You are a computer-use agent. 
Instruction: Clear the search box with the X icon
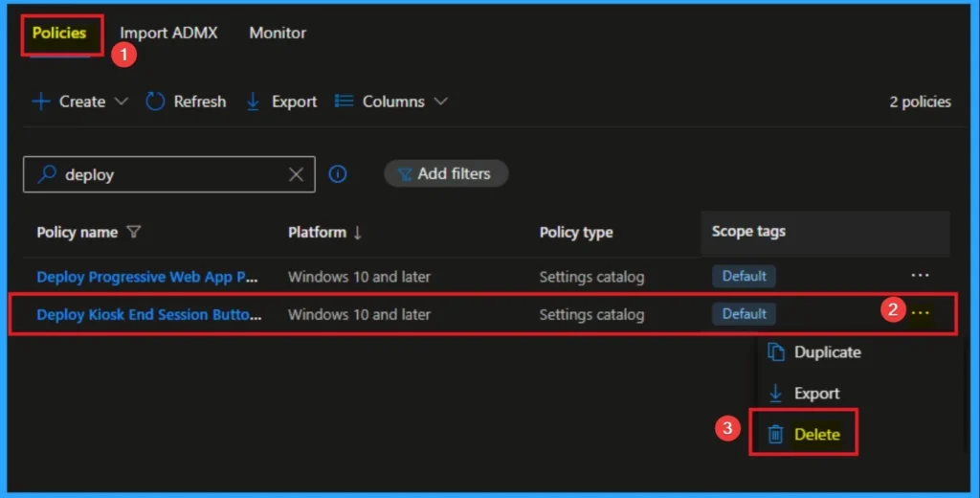pos(296,174)
